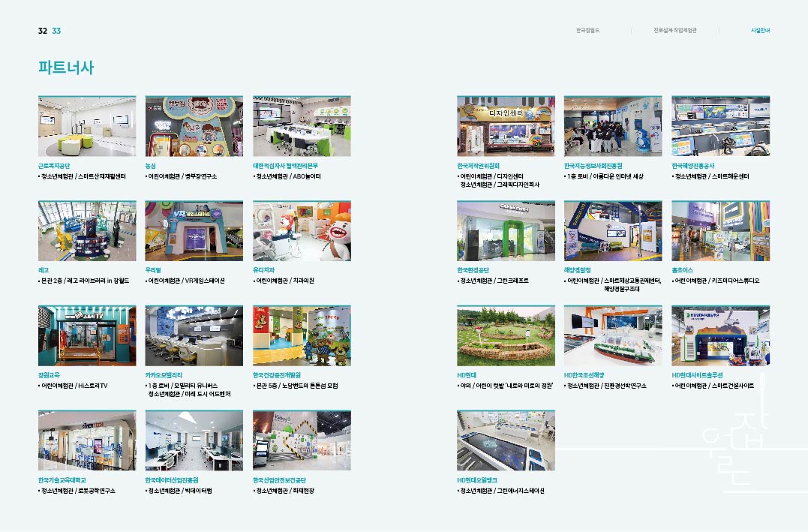Open the 대한적십자사 혈액관리본부 photo
The height and width of the screenshot is (532, 808).
point(302,126)
